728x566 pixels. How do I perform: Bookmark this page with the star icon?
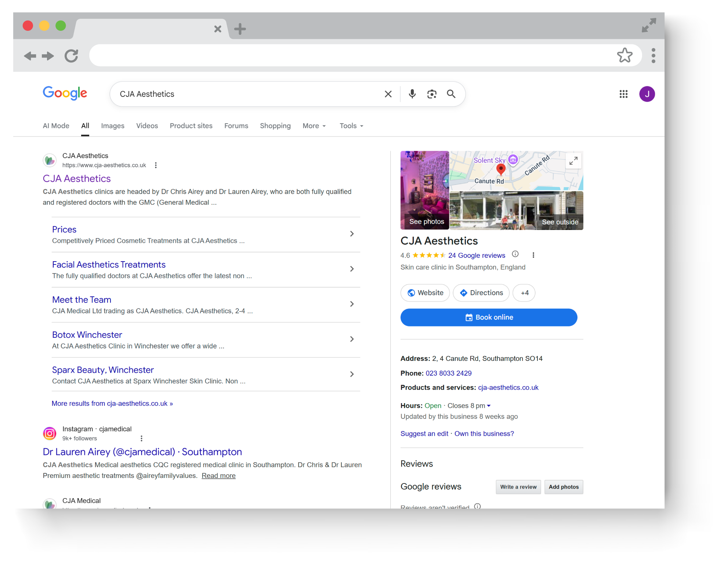[x=624, y=55]
